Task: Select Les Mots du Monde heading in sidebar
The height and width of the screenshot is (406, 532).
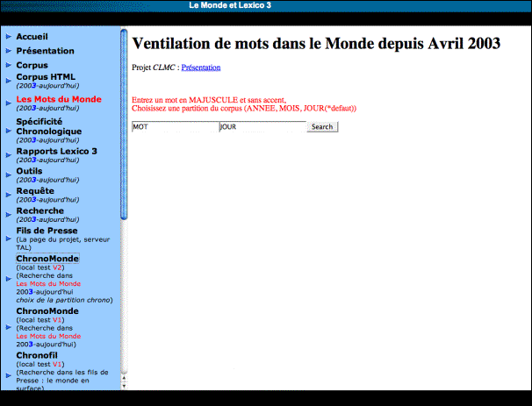Action: click(59, 99)
